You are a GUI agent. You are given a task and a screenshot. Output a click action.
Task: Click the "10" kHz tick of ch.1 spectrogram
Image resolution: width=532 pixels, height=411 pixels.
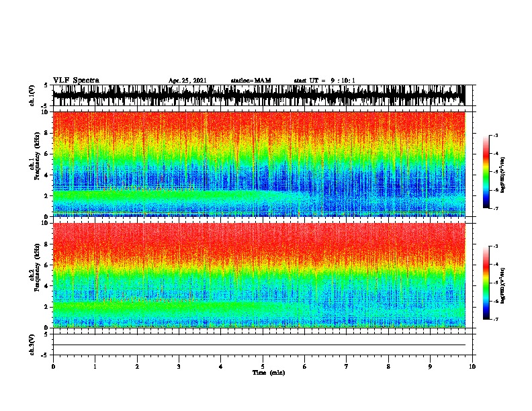coord(46,112)
